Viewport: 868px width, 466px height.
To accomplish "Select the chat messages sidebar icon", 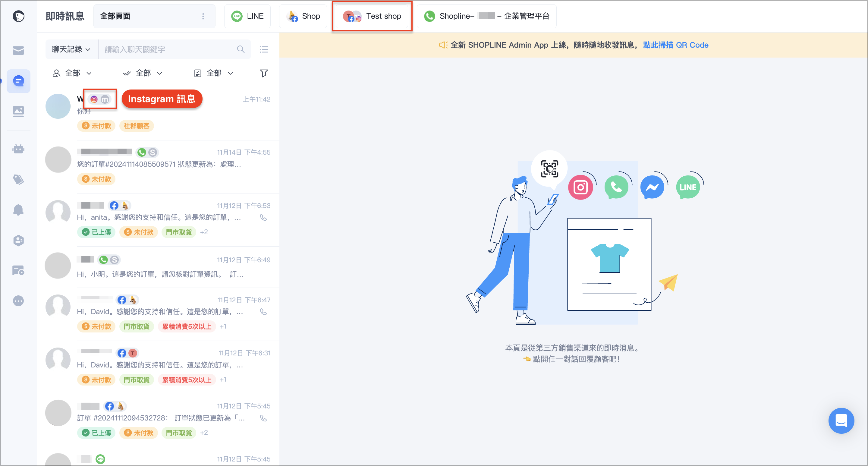I will point(18,81).
